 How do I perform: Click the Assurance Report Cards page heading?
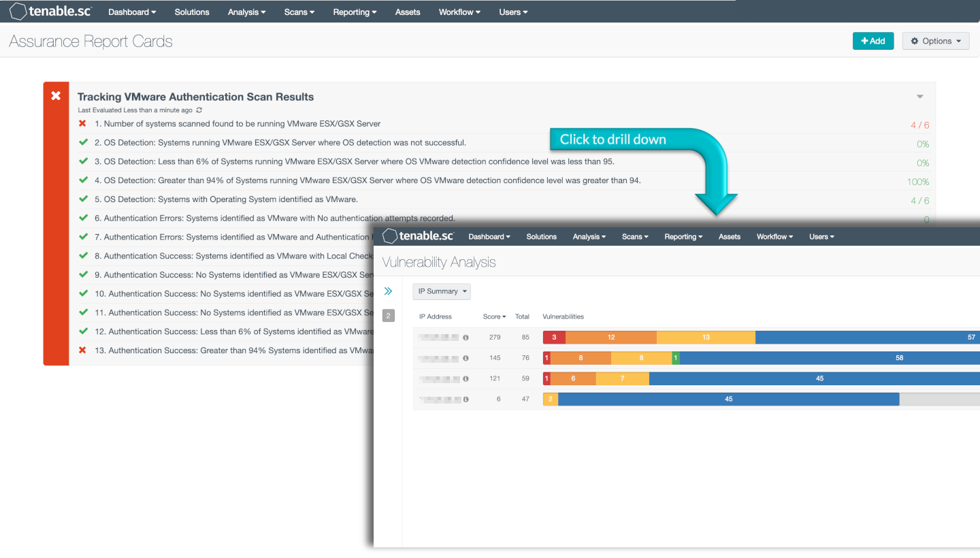pyautogui.click(x=91, y=42)
